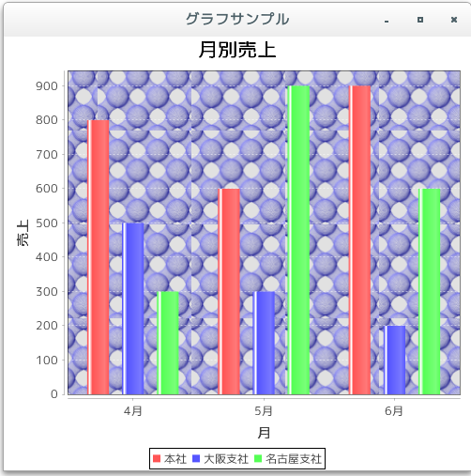Close the グラフサンプル window

click(454, 20)
